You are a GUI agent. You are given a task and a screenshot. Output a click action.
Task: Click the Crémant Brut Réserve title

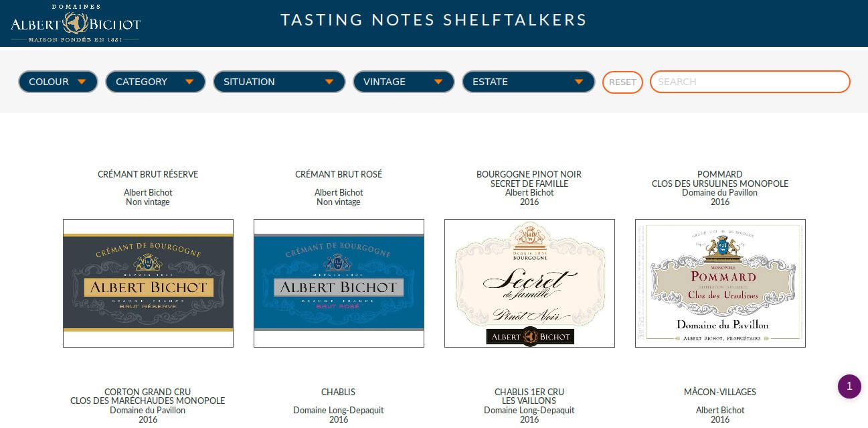[148, 174]
